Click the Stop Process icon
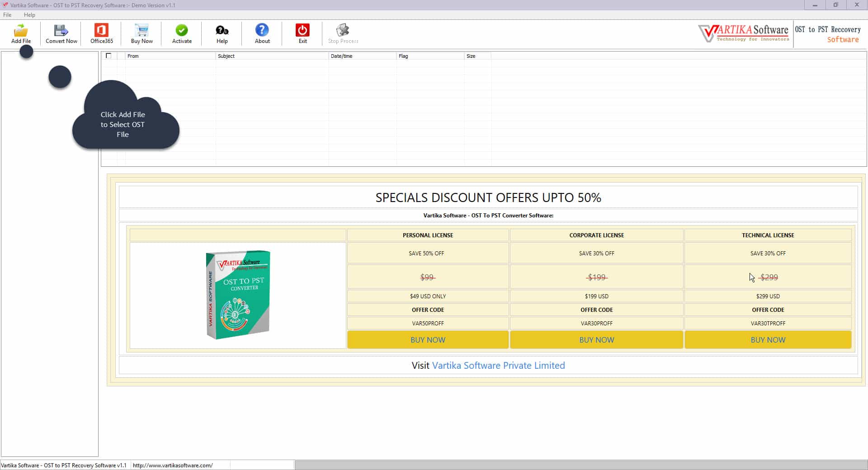This screenshot has width=868, height=470. point(343,30)
